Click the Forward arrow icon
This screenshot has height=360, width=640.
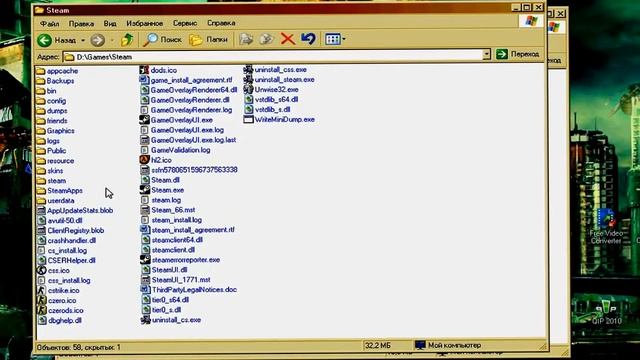[97, 40]
